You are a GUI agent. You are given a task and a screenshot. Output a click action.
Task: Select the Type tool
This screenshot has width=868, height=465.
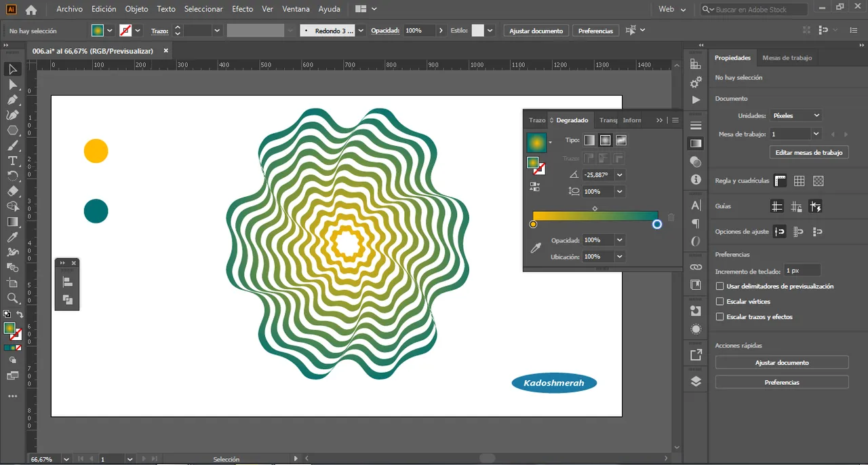click(12, 161)
